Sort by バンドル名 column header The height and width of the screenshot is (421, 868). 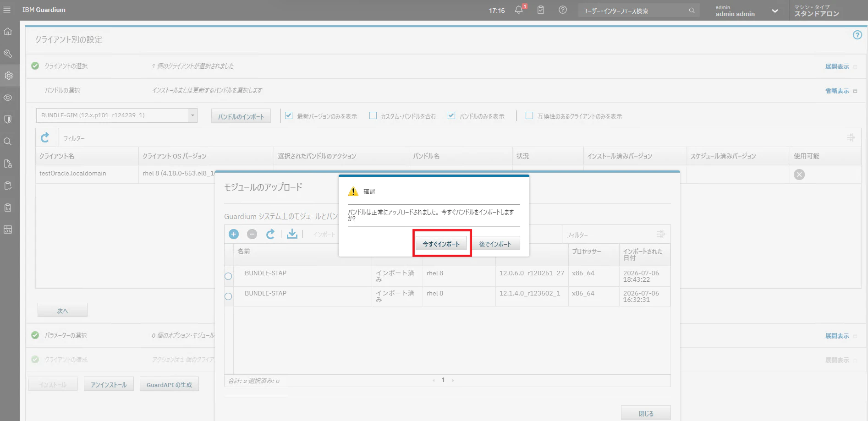coord(461,156)
